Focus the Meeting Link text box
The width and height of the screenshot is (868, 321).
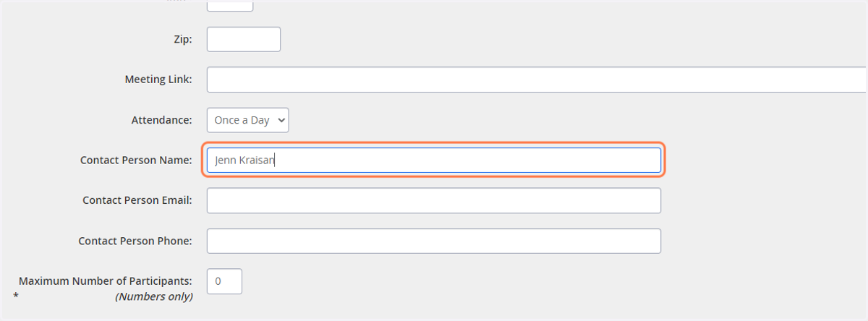click(x=537, y=80)
